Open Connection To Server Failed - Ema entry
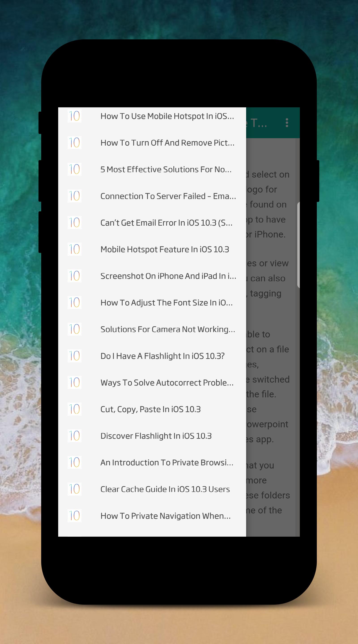The width and height of the screenshot is (358, 644). [152, 196]
